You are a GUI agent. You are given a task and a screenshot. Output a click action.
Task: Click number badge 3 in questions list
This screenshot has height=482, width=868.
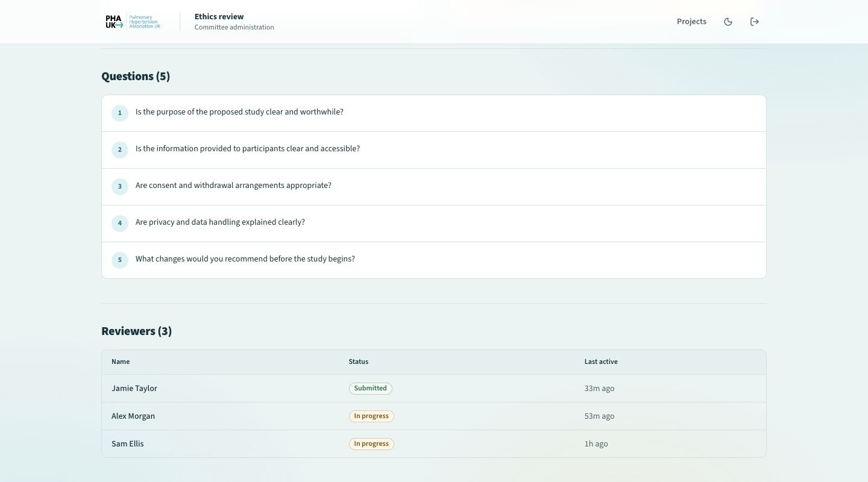120,187
